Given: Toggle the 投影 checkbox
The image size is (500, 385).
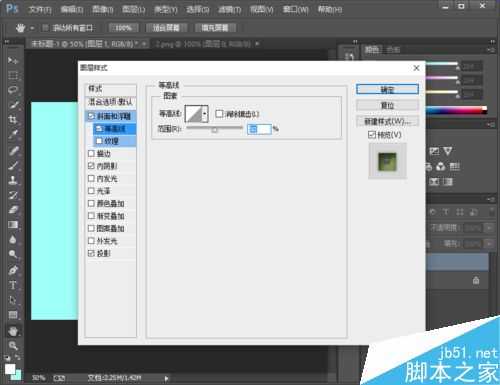Looking at the screenshot, I should (91, 253).
